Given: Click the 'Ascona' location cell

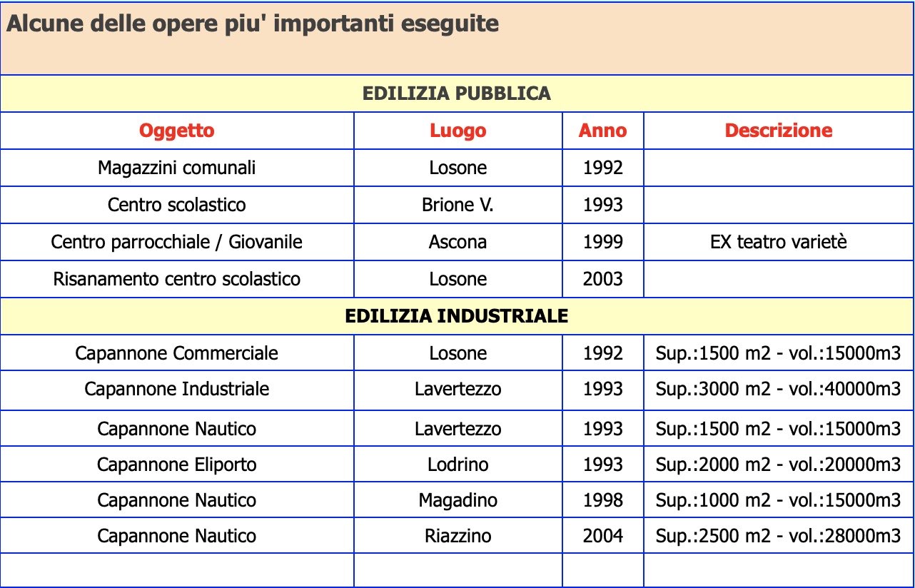Looking at the screenshot, I should click(x=458, y=242).
